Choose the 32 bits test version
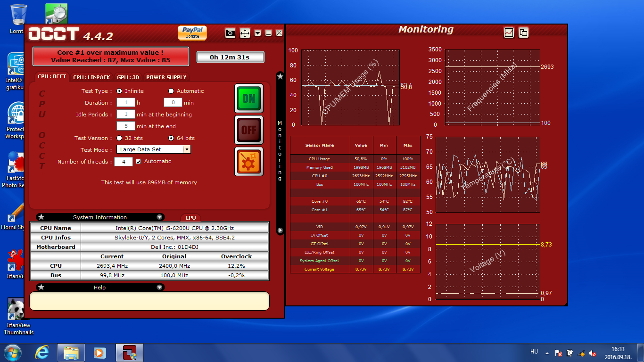Image resolution: width=644 pixels, height=362 pixels. [x=119, y=138]
